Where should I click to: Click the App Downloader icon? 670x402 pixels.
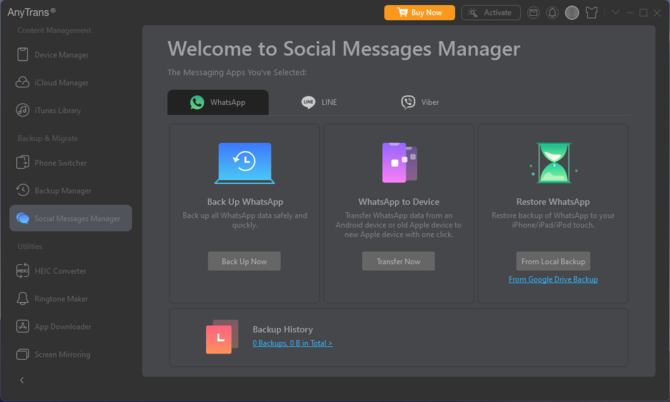[23, 326]
